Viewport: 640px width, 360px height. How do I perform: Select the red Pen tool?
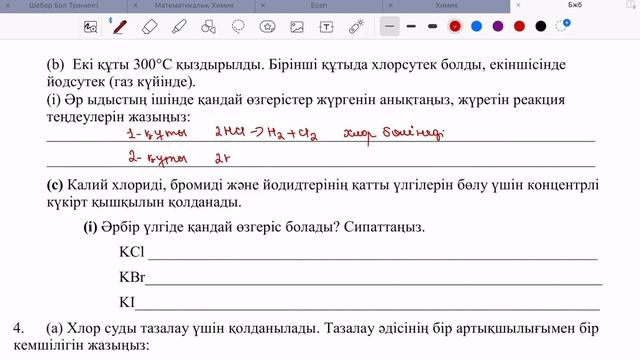[x=120, y=27]
